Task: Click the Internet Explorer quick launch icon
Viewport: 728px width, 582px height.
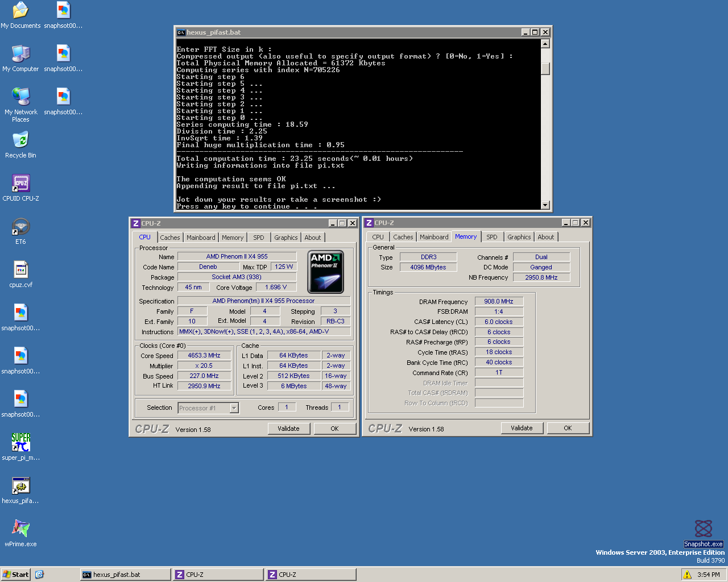Action: (39, 575)
